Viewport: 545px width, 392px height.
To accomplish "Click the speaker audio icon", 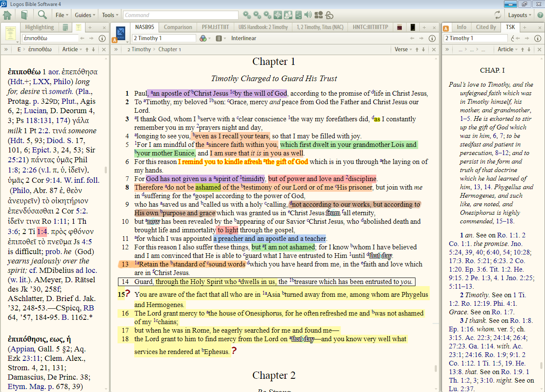I will (308, 15).
